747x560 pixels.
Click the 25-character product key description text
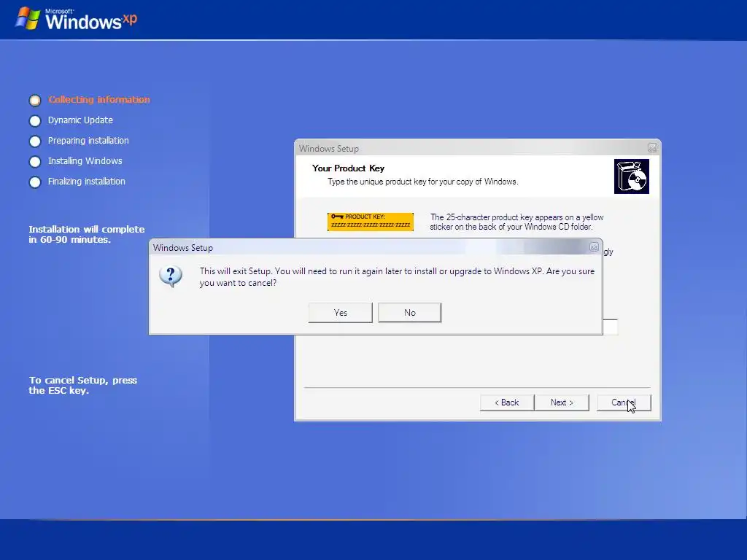click(x=517, y=222)
